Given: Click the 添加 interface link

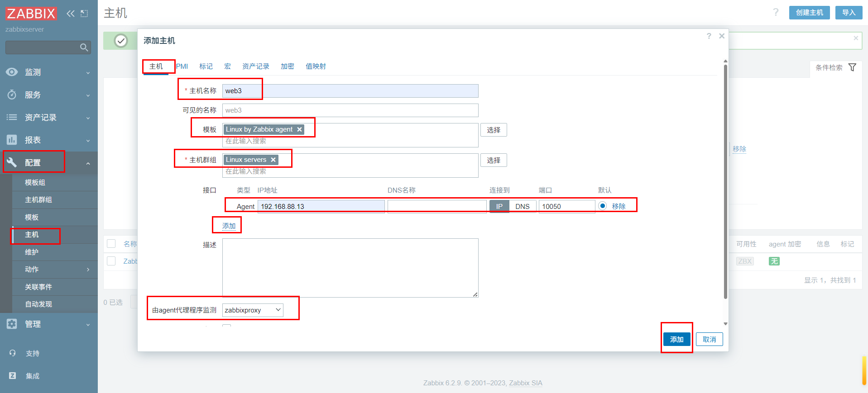Looking at the screenshot, I should [x=229, y=226].
